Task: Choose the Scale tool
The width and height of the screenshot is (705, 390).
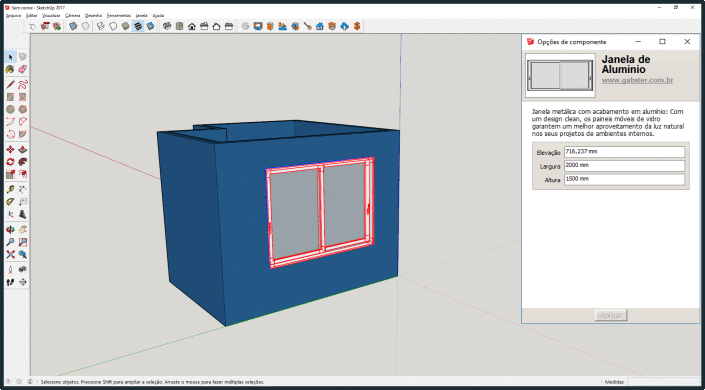Action: click(x=10, y=174)
